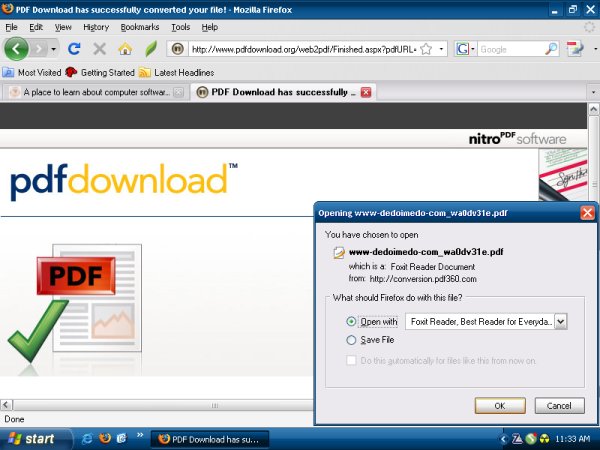Click the vertical scrollbar up arrow

(x=593, y=109)
